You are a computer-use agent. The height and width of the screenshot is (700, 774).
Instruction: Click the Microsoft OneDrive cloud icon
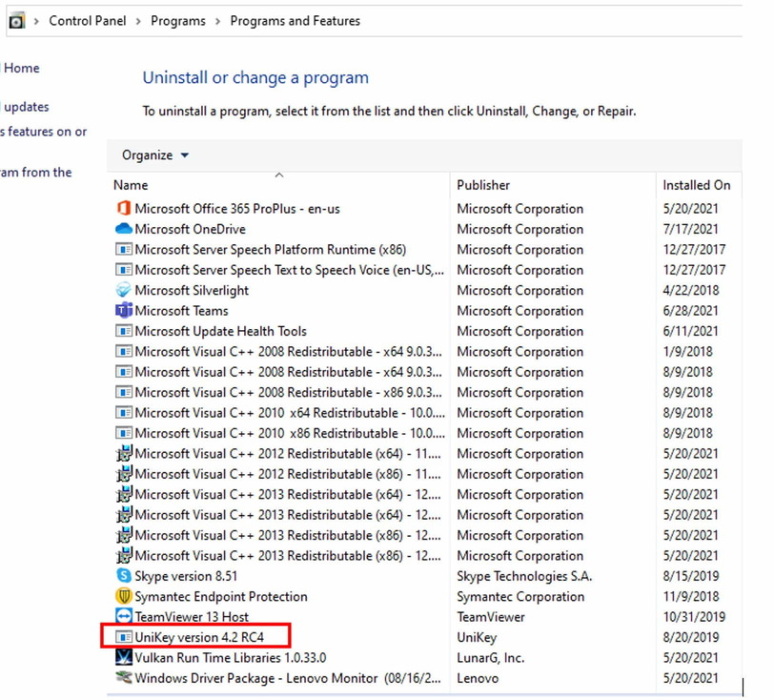pos(123,229)
